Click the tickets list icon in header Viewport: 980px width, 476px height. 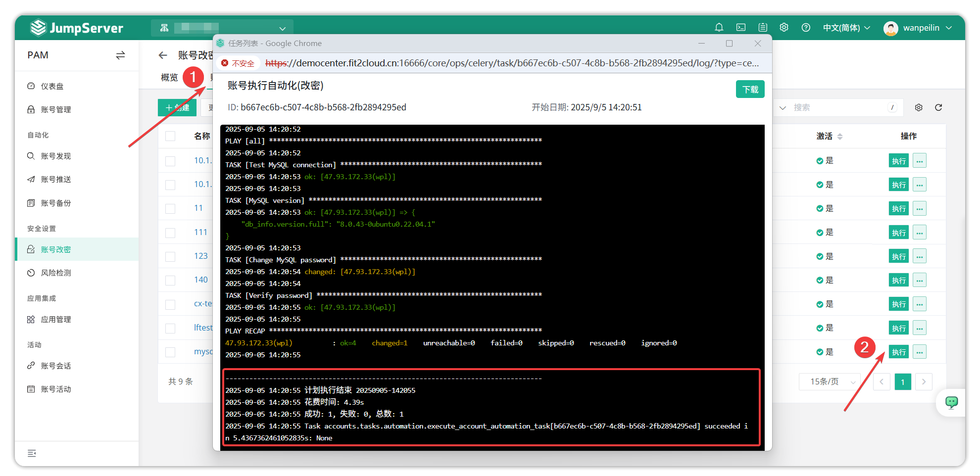point(763,28)
